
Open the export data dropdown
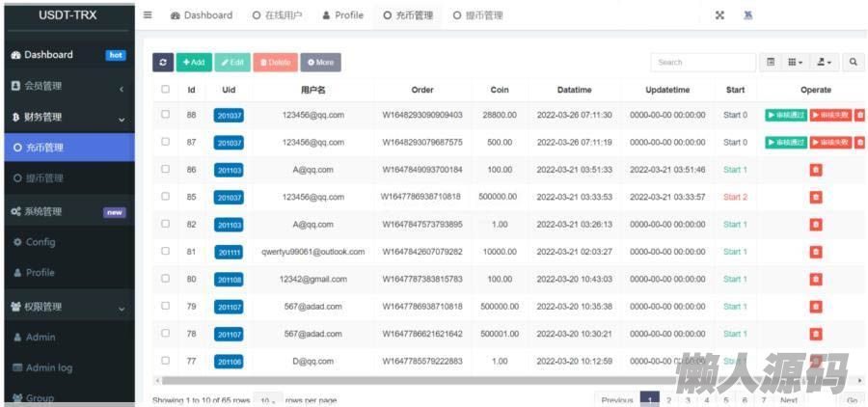[x=825, y=63]
